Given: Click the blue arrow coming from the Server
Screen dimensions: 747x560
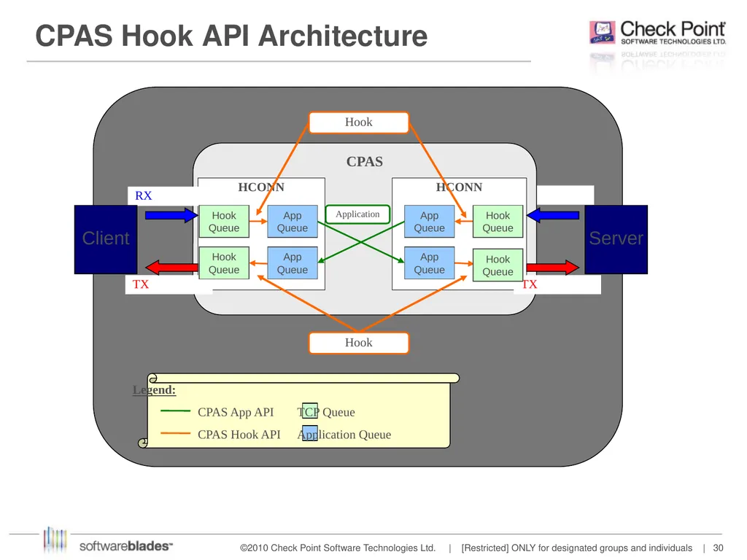Looking at the screenshot, I should tap(553, 215).
